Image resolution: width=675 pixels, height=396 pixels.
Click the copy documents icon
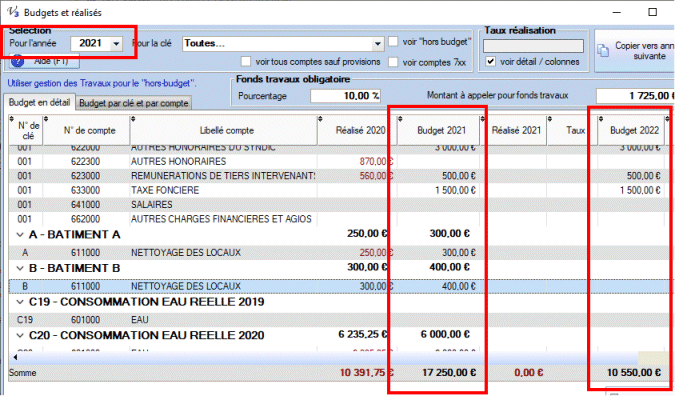[x=603, y=50]
